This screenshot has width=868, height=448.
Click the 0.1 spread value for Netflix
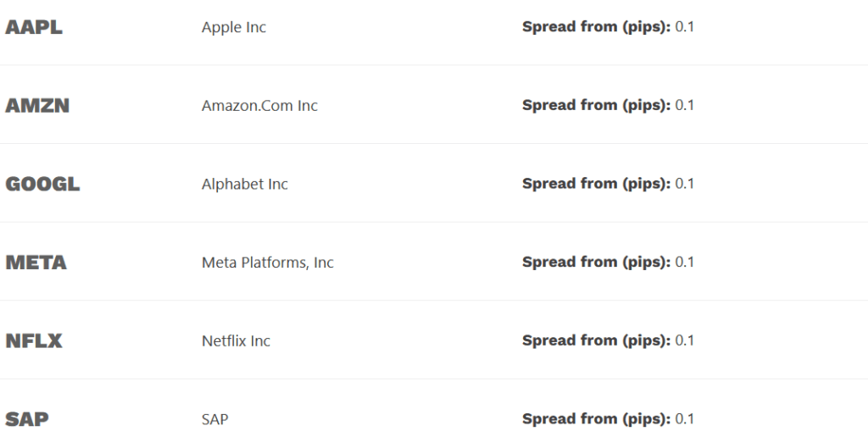tap(685, 340)
